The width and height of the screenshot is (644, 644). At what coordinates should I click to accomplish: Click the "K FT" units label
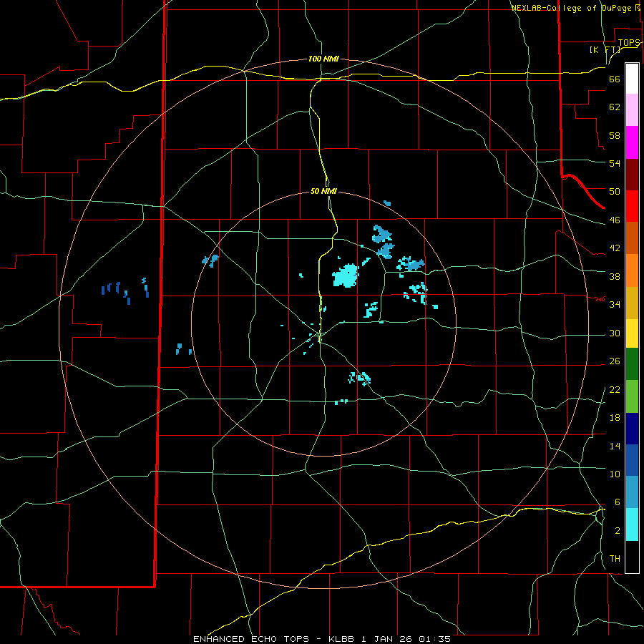(x=605, y=49)
